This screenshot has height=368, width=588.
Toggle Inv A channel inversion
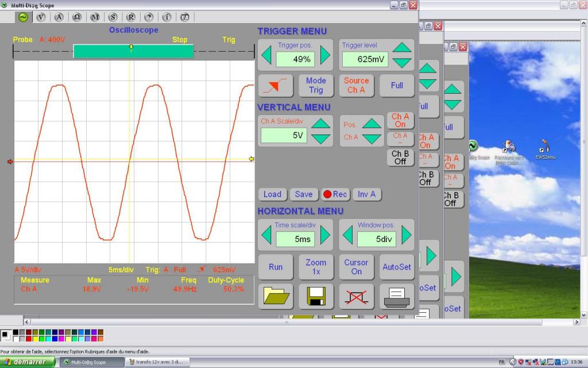click(366, 194)
